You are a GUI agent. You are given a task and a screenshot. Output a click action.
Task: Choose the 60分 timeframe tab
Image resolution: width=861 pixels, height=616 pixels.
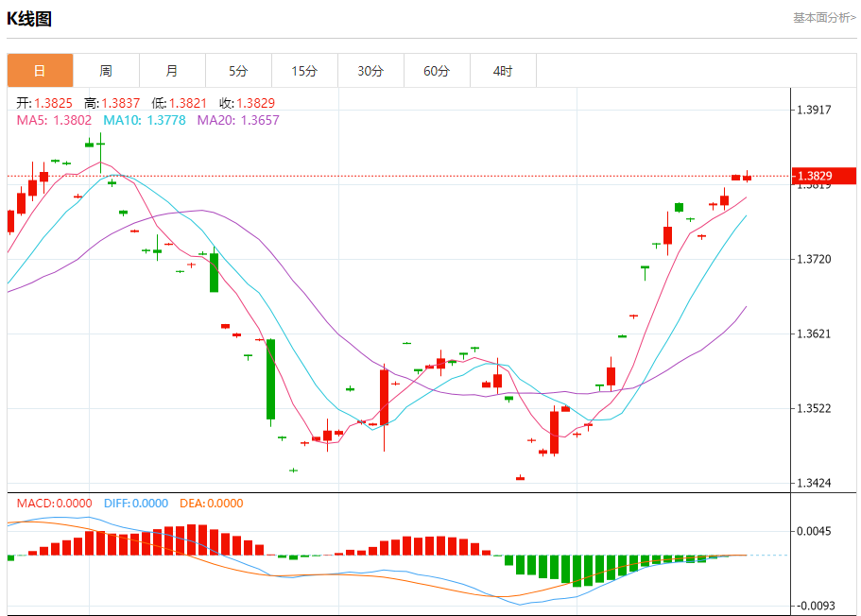pos(437,71)
